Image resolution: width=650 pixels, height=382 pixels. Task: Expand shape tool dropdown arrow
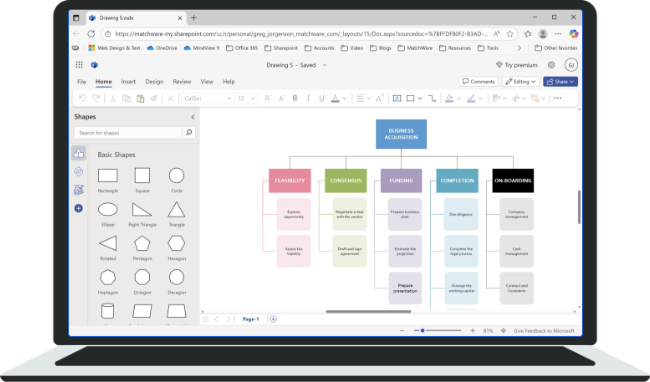pyautogui.click(x=420, y=99)
